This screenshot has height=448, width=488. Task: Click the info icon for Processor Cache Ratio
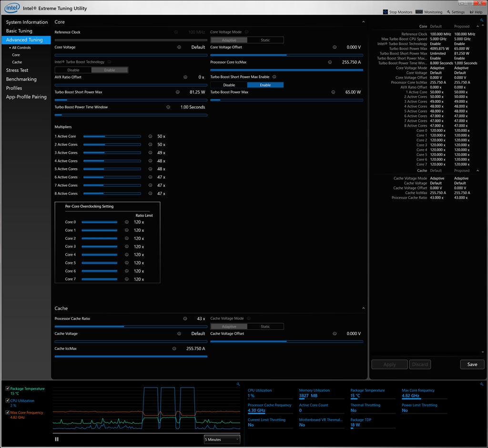[185, 319]
